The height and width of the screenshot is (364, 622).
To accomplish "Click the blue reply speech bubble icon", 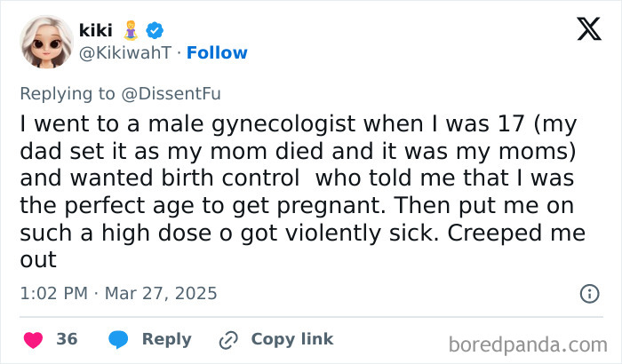I will [x=118, y=339].
